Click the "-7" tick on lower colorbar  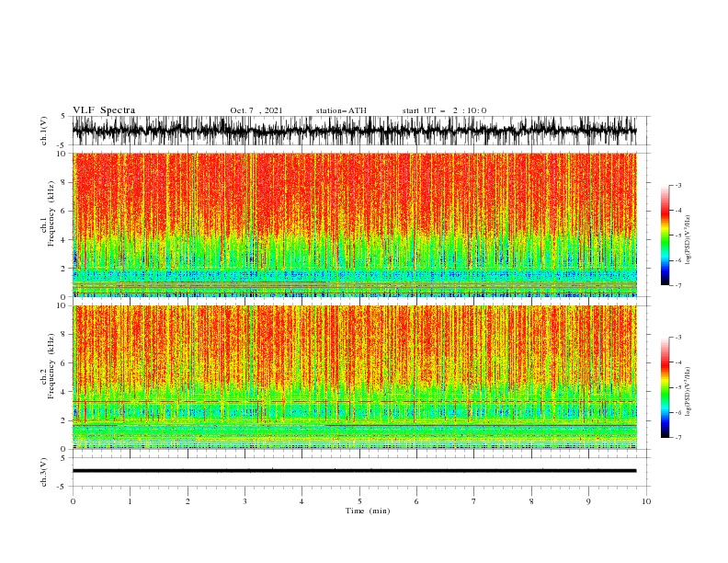click(677, 438)
